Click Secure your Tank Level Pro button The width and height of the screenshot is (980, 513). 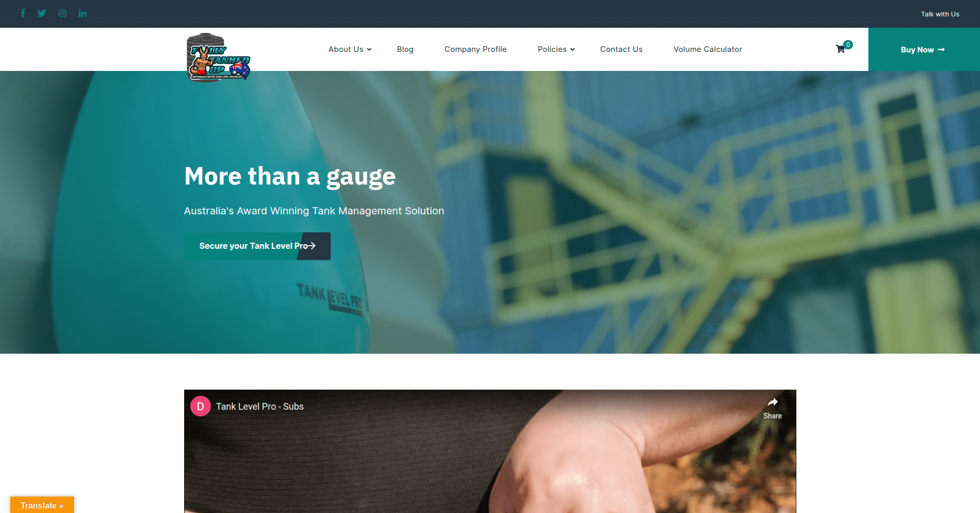click(x=257, y=246)
